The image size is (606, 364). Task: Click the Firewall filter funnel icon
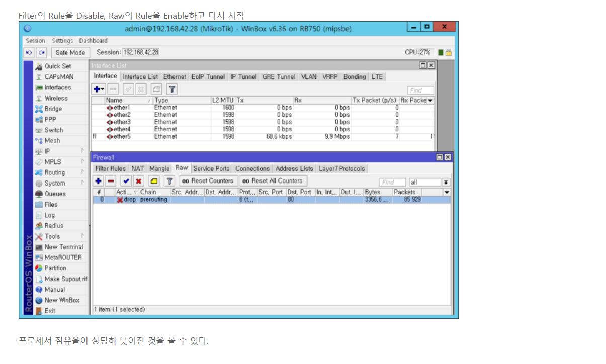(x=169, y=181)
